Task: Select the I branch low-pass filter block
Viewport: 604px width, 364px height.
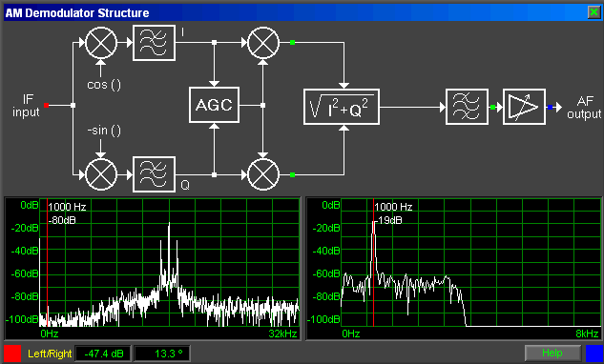Action: coord(154,43)
